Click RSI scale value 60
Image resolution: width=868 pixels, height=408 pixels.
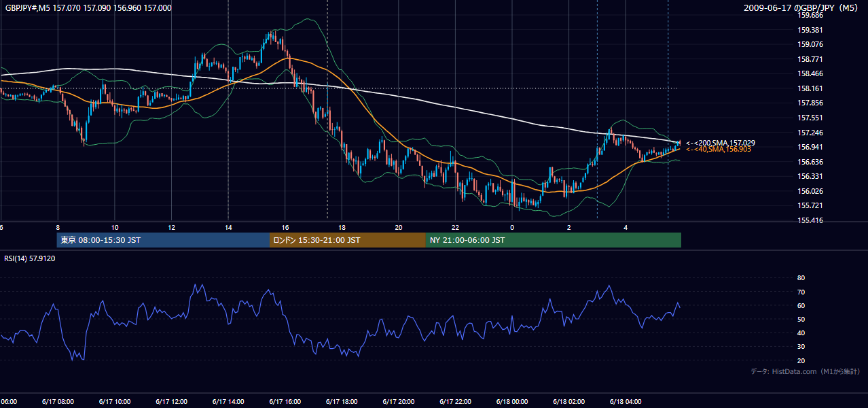(801, 305)
